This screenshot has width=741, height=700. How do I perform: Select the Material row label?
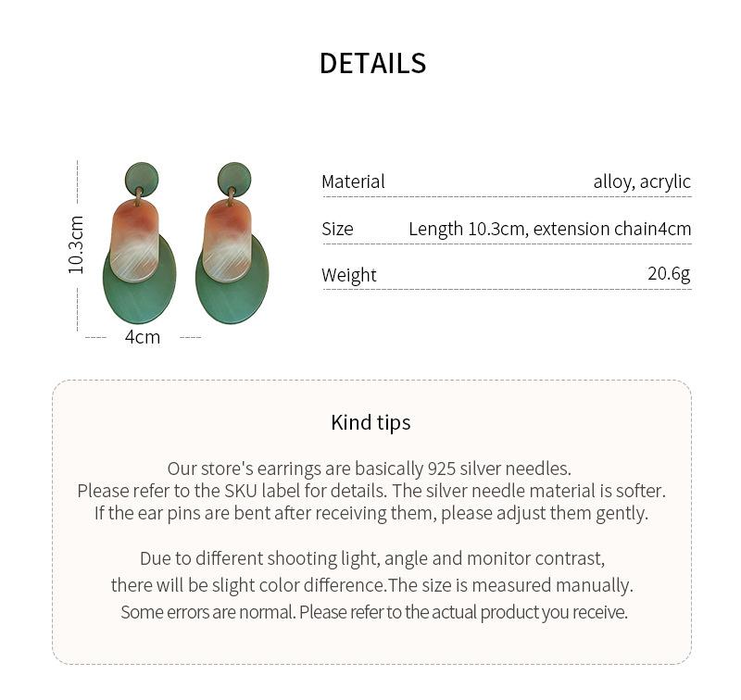353,181
